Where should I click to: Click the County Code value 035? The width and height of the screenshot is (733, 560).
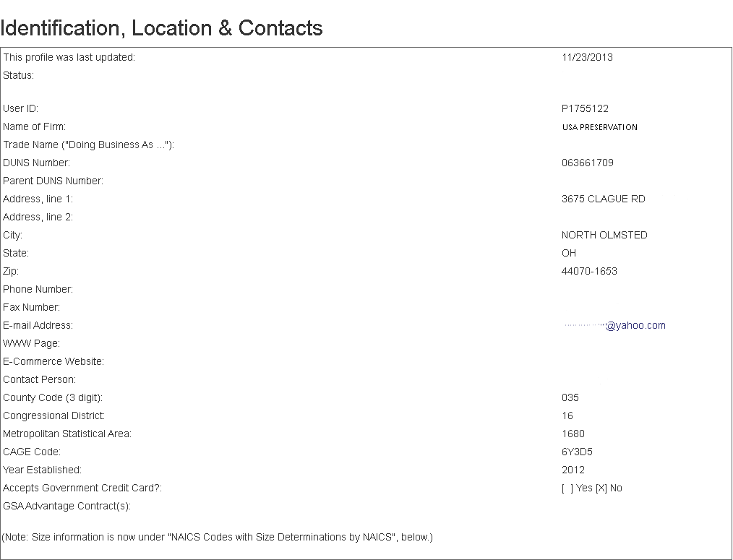[570, 397]
